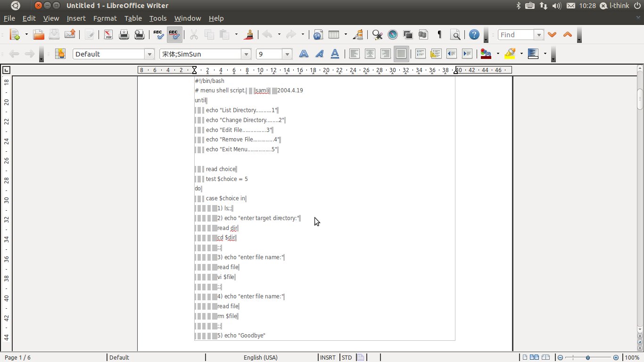Open Highlighting color dropdown arrow
The width and height of the screenshot is (644, 362).
click(521, 54)
